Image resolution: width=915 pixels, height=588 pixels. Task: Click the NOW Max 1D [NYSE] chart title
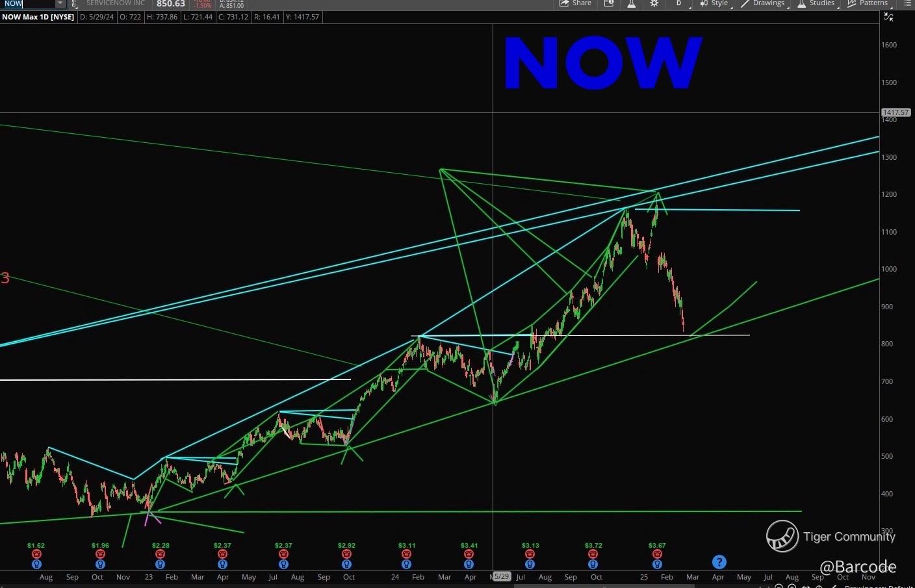pos(38,17)
